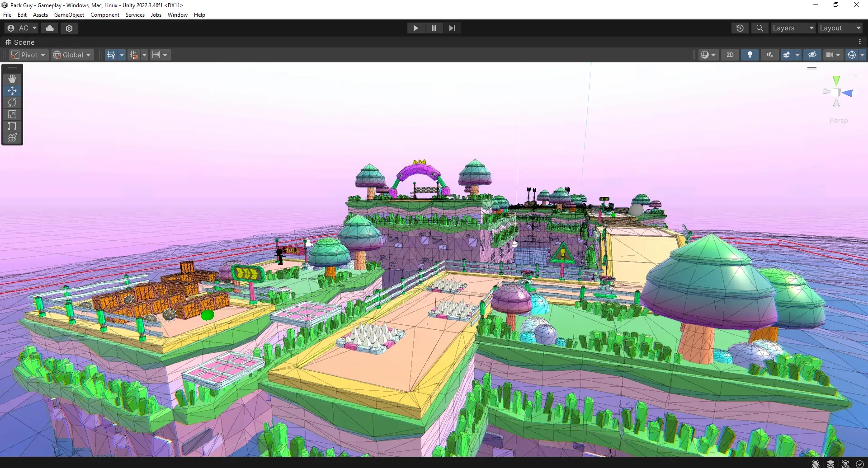This screenshot has height=468, width=868.
Task: Open the Layout dropdown
Action: [x=840, y=28]
